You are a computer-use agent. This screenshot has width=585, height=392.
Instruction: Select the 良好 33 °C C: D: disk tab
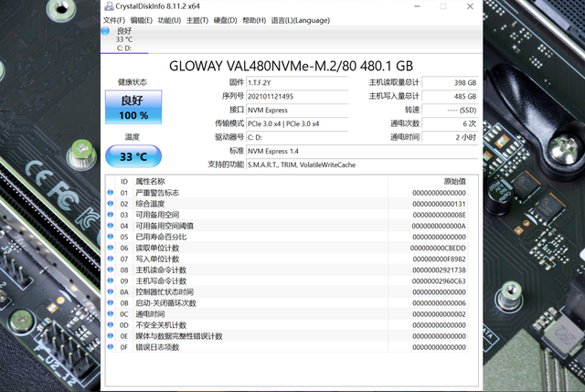[124, 39]
